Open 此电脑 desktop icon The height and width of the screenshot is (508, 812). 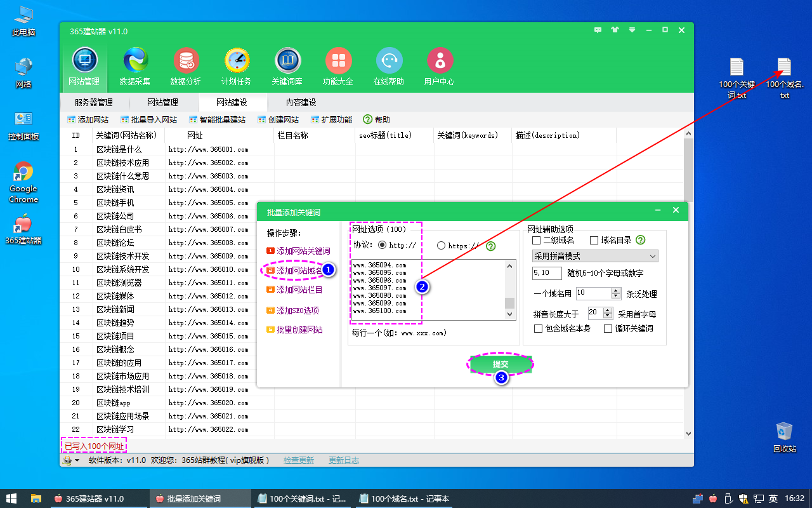coord(23,21)
